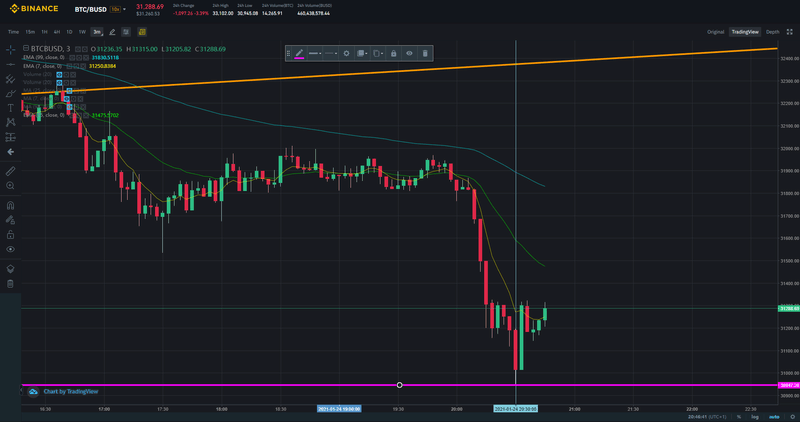Open the Chart by TradingView link
Screen dimensions: 800x422
[x=70, y=391]
